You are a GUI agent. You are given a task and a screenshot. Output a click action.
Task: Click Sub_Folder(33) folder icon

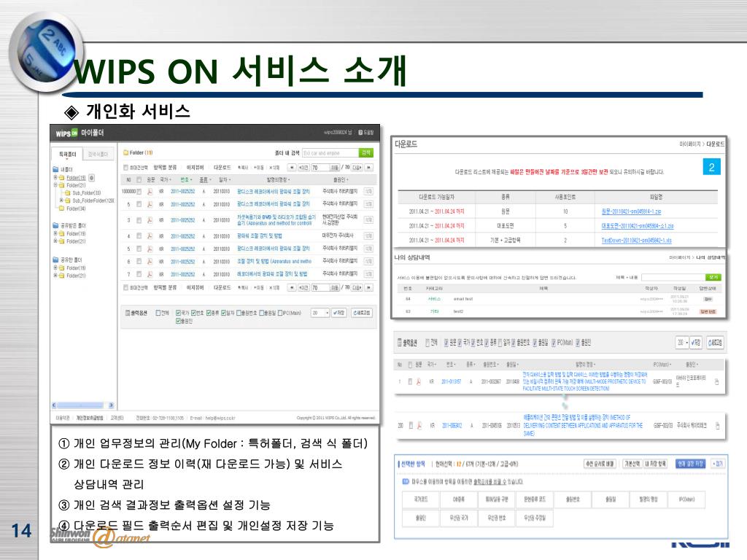(67, 192)
